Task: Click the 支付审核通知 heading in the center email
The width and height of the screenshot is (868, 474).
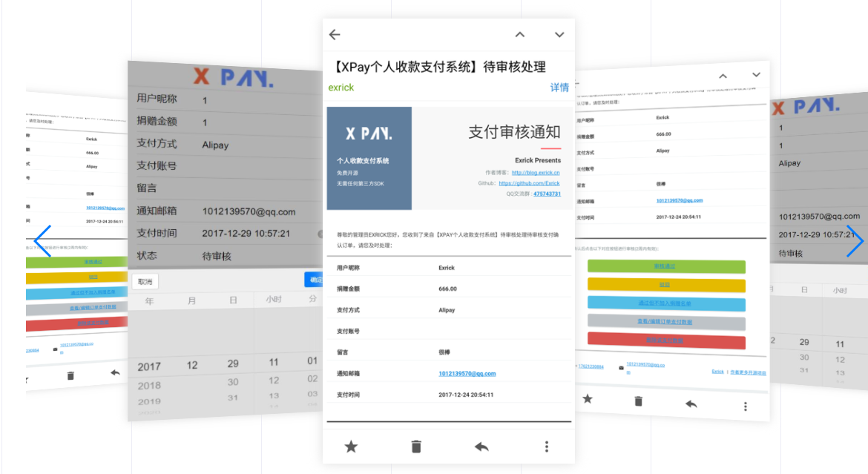Action: [514, 132]
